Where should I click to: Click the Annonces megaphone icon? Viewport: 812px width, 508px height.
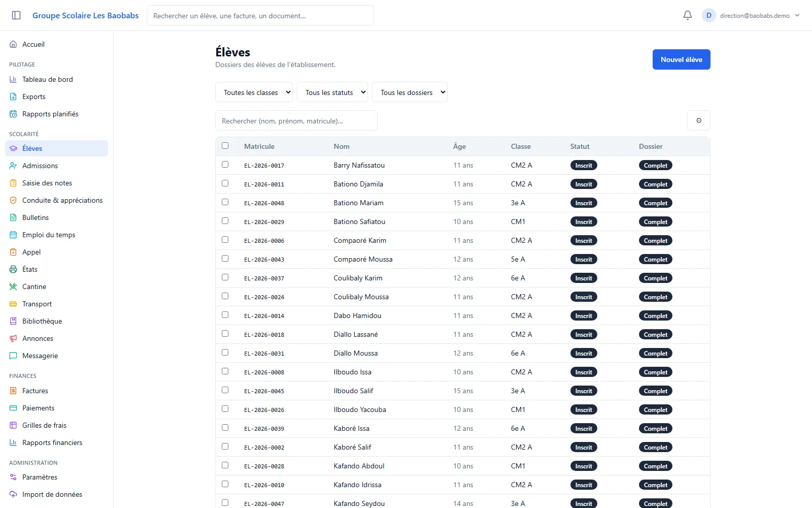[x=13, y=338]
